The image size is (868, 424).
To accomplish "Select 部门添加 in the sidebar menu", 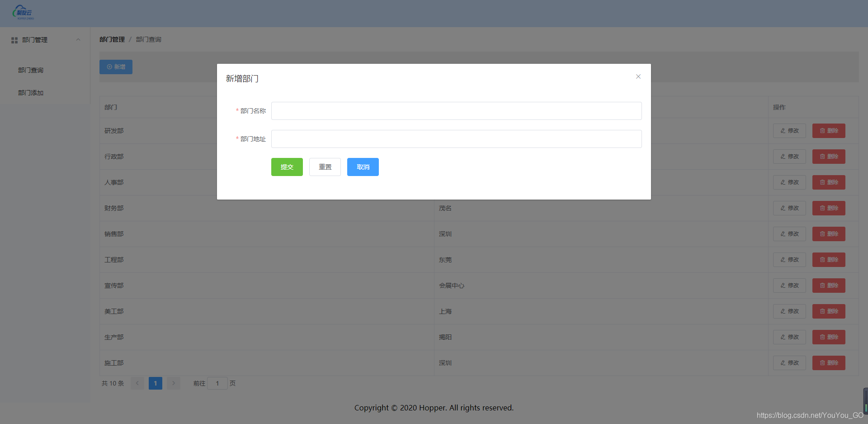I will point(30,93).
